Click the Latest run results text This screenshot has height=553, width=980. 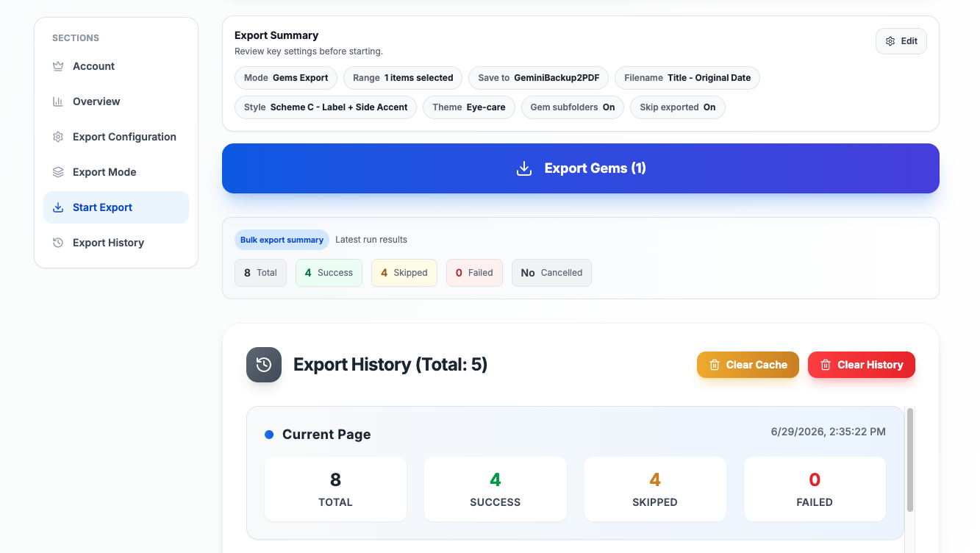(371, 240)
